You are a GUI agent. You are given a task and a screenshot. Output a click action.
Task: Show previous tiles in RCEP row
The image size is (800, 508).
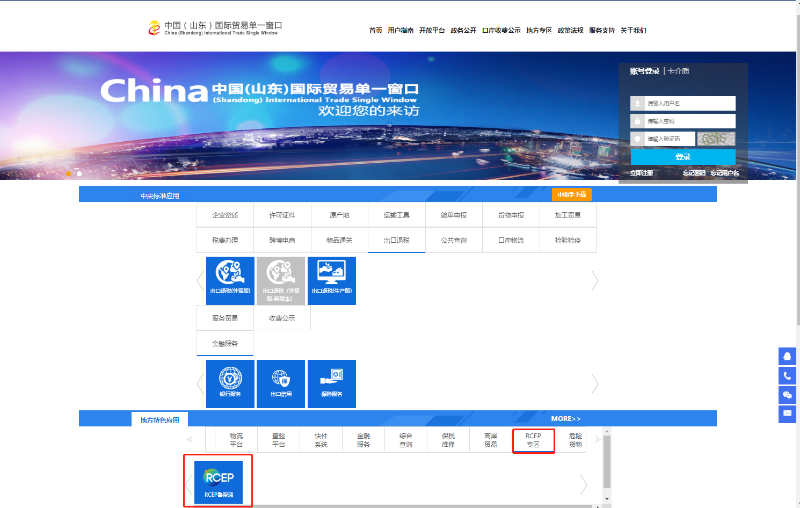pos(189,485)
